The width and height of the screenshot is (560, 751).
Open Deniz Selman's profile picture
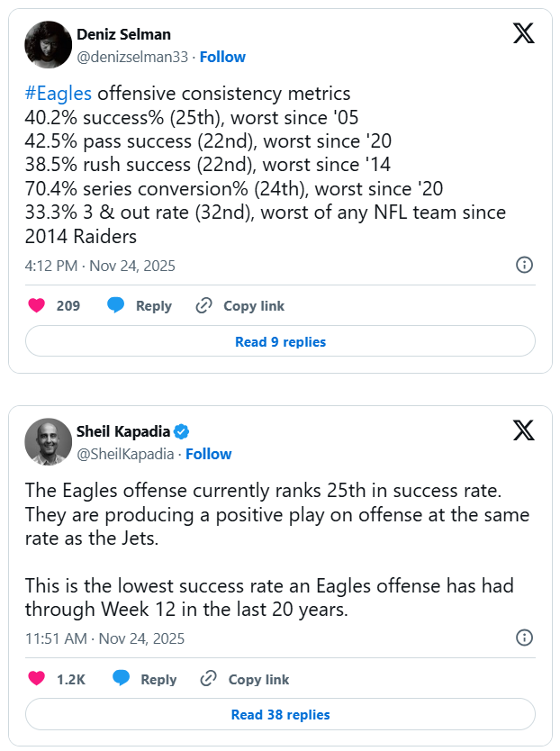(x=48, y=44)
